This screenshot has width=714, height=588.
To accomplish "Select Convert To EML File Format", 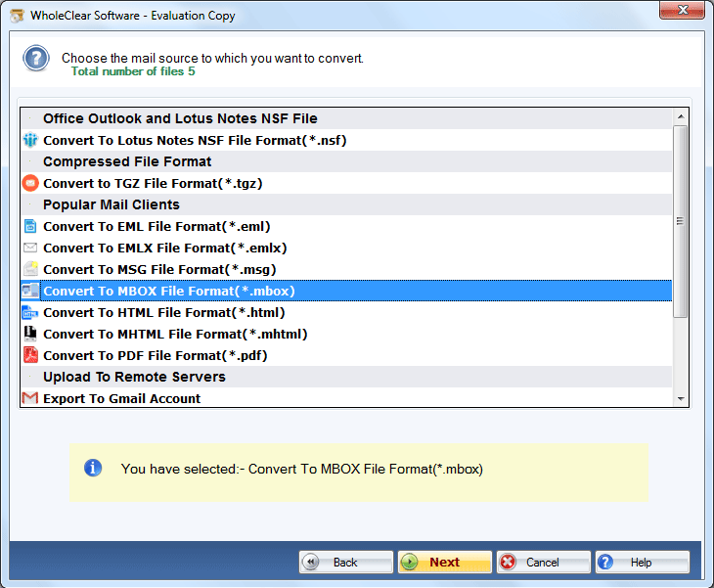I will 346,226.
